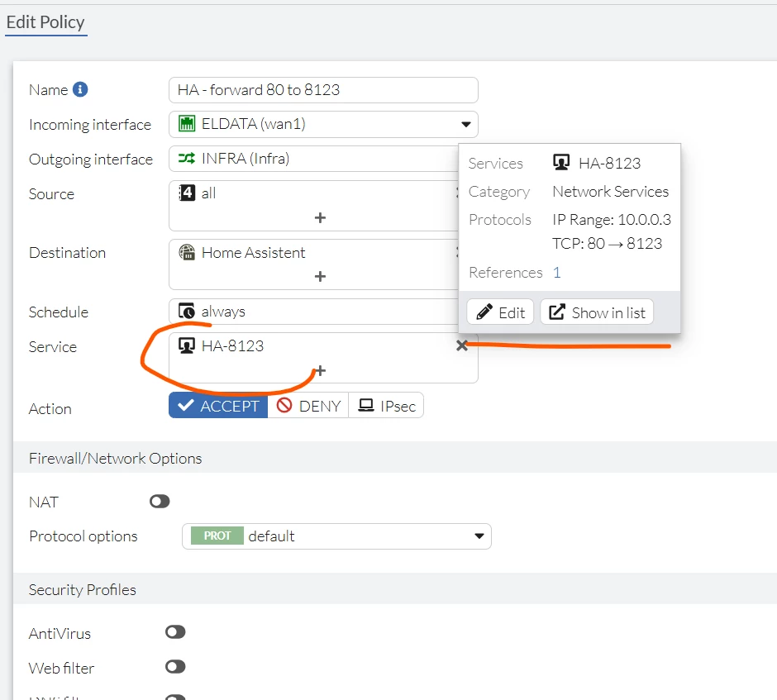Viewport: 777px width, 700px height.
Task: Enable the Web filter toggle
Action: pos(175,667)
